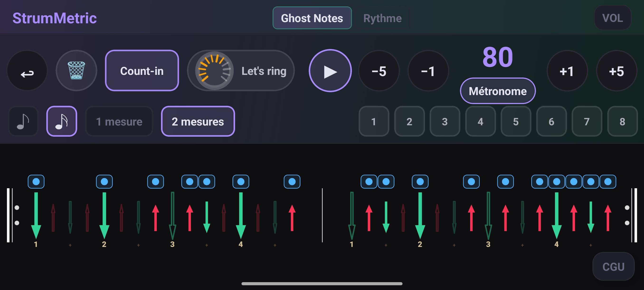
Task: Select the sixteenth note subdivision icon
Action: click(62, 121)
